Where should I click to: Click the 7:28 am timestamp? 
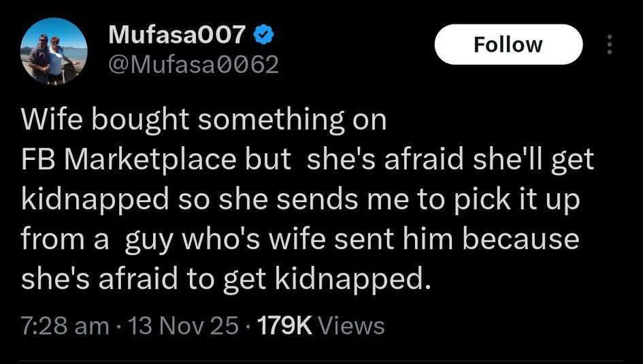click(x=65, y=325)
